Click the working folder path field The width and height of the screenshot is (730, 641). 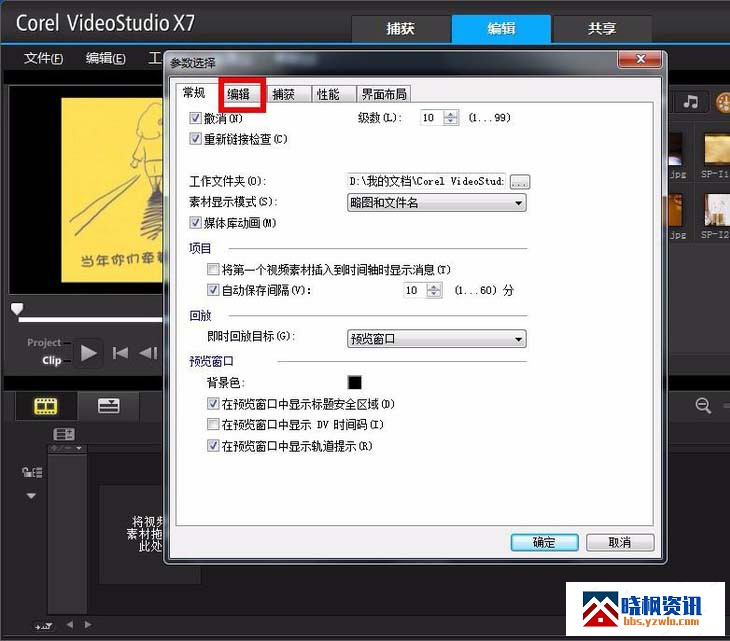[426, 181]
